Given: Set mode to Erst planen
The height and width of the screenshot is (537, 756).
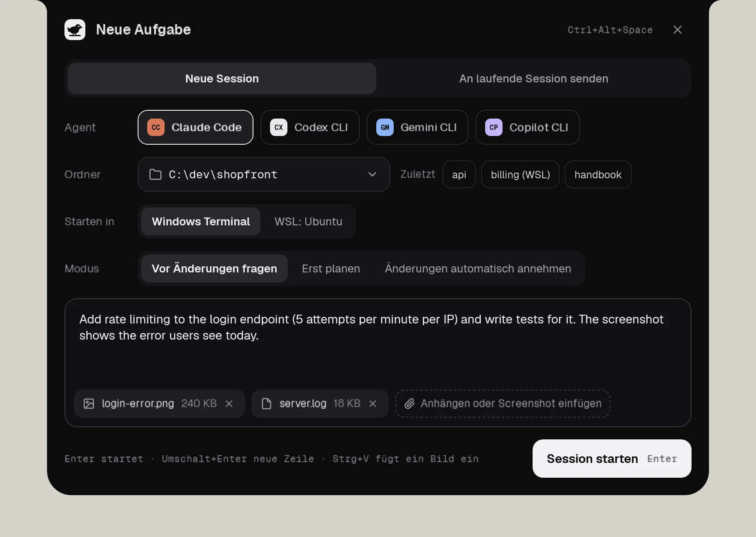Looking at the screenshot, I should (331, 268).
